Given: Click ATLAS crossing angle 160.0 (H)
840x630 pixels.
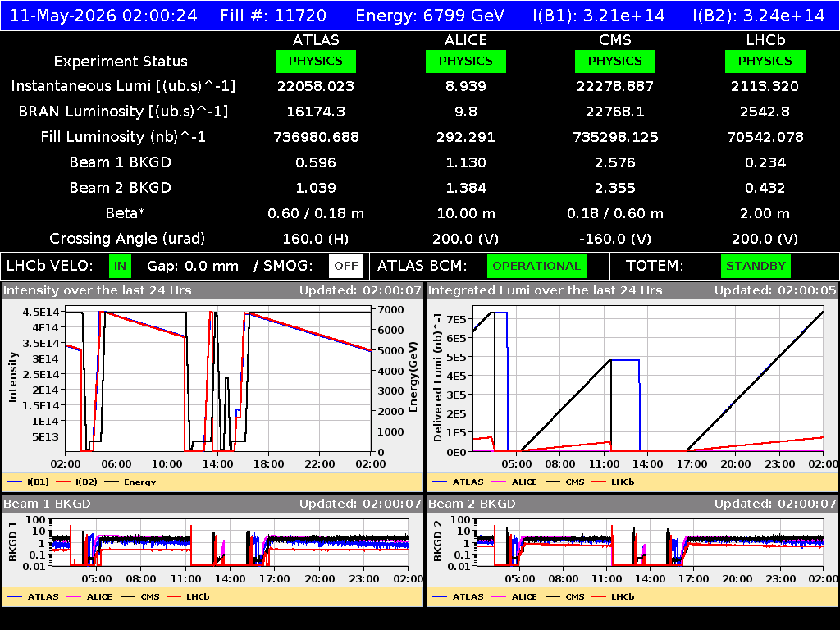Looking at the screenshot, I should 316,239.
